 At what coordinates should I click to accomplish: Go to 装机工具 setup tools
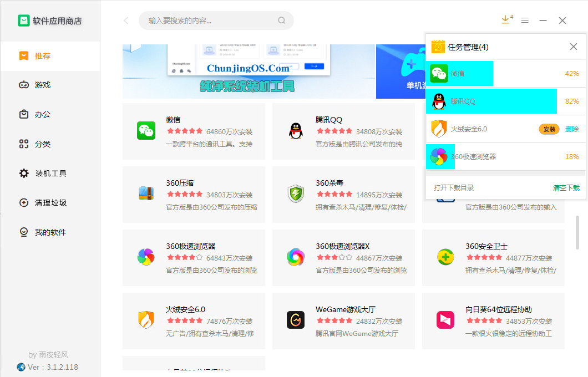50,173
